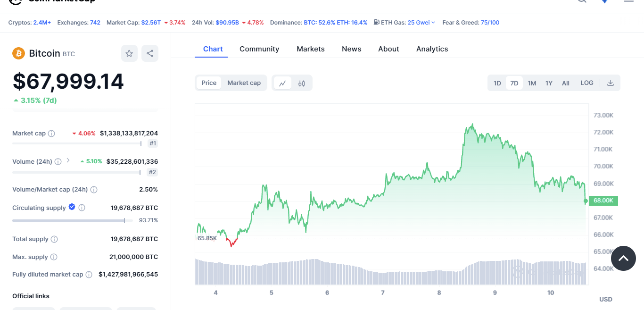The height and width of the screenshot is (310, 644).
Task: View the About tab
Action: [x=388, y=49]
